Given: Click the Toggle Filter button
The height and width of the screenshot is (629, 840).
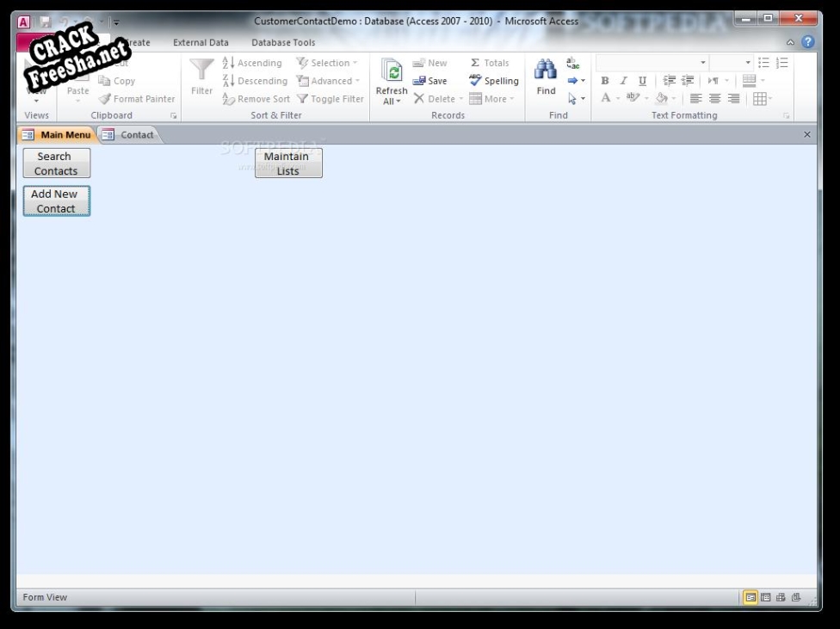Looking at the screenshot, I should (x=330, y=99).
